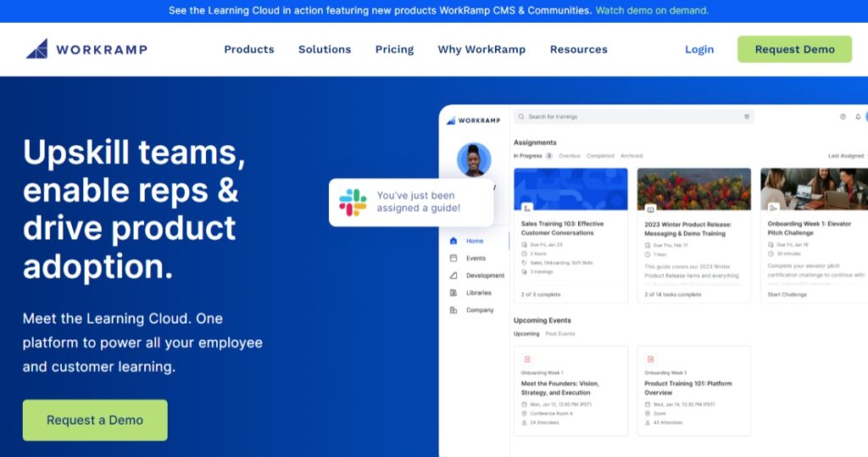Click the tag icon beside Sales, Onboarding, Soft Skills
This screenshot has width=868, height=457.
tap(524, 263)
